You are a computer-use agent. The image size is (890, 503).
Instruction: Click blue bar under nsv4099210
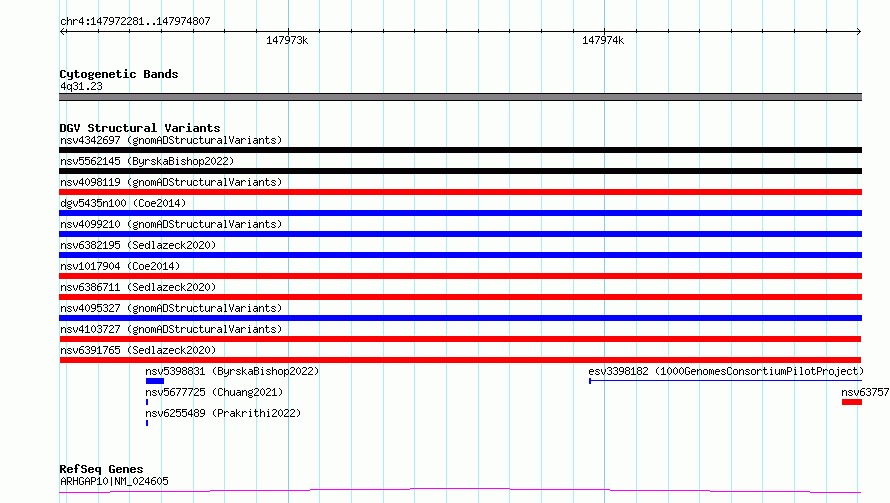coord(460,234)
